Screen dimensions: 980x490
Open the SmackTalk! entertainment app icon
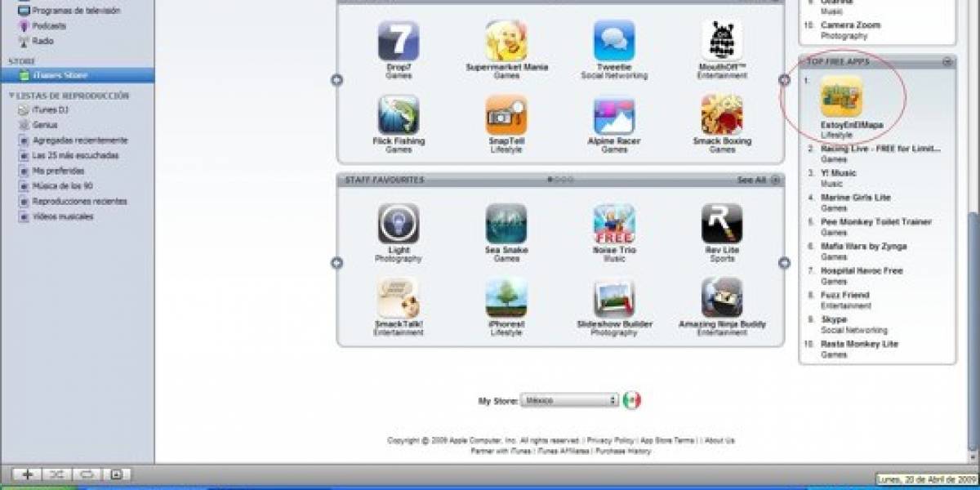pos(399,298)
